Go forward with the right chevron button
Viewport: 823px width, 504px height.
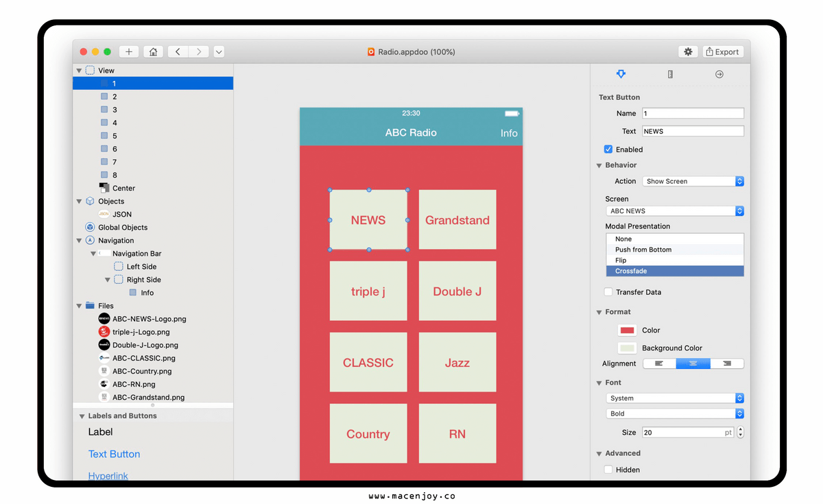(x=199, y=51)
